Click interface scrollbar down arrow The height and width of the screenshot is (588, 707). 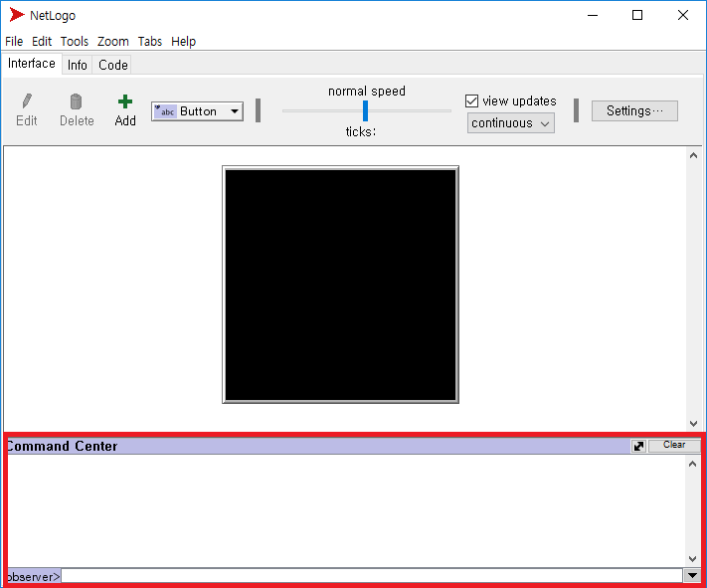(693, 423)
